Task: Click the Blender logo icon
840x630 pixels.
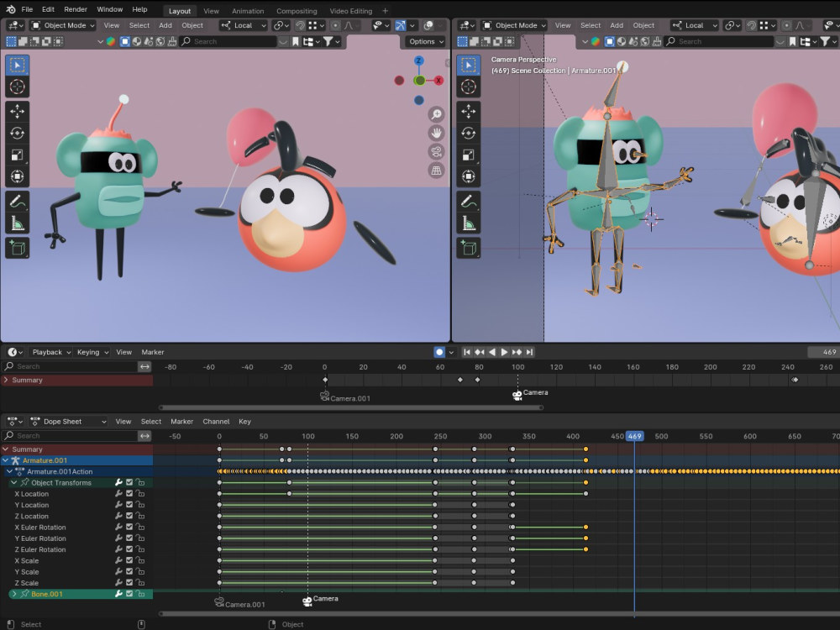Action: pos(11,9)
